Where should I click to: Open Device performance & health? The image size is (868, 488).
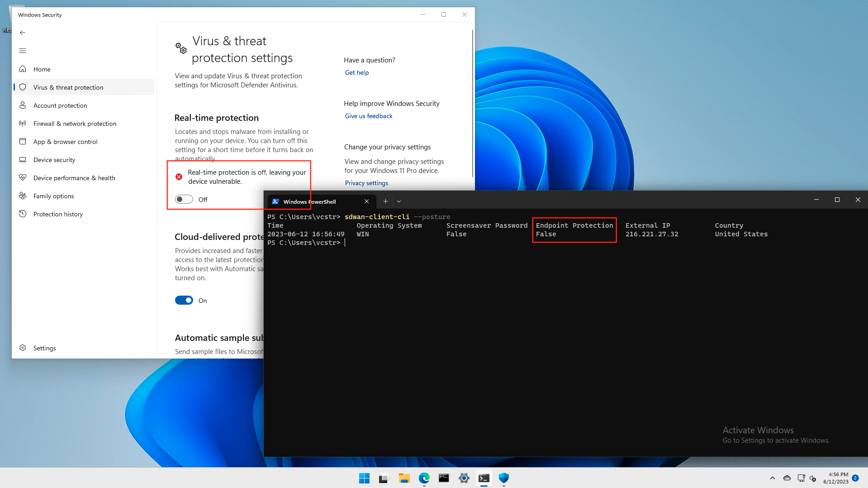tap(84, 178)
